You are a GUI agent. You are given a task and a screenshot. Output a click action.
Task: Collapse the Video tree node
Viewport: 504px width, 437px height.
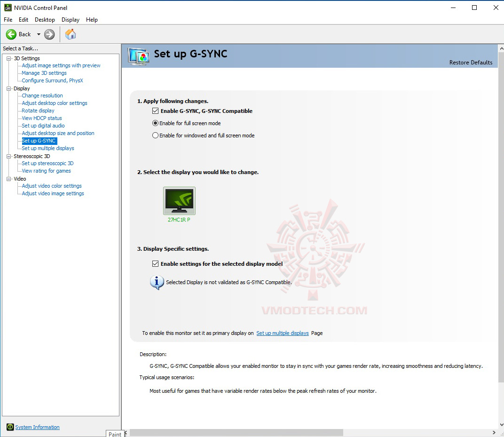pyautogui.click(x=8, y=179)
